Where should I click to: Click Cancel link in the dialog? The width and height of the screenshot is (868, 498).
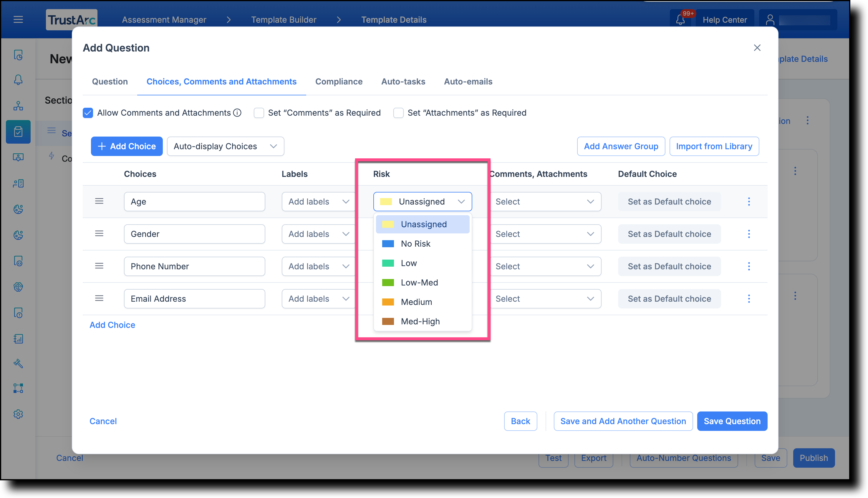[103, 421]
